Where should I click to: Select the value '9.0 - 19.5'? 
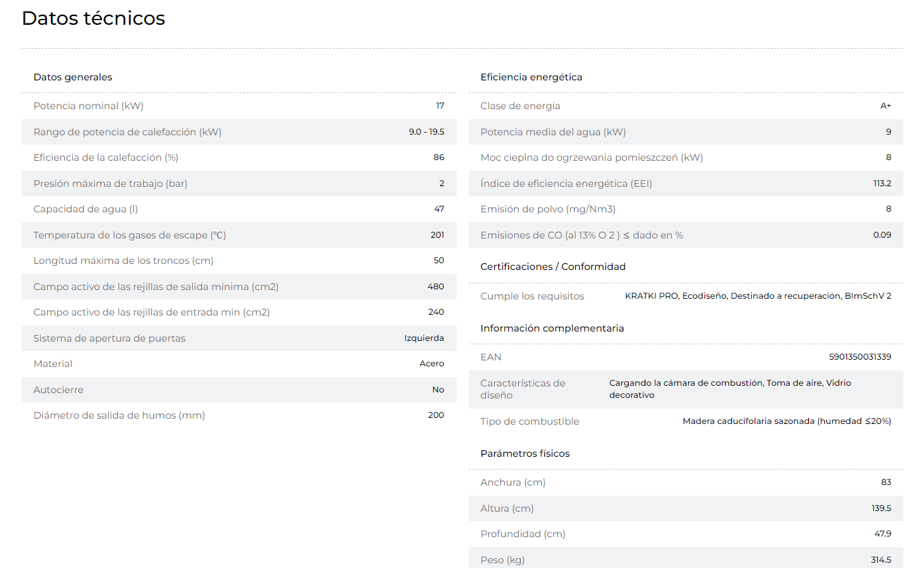(x=427, y=132)
